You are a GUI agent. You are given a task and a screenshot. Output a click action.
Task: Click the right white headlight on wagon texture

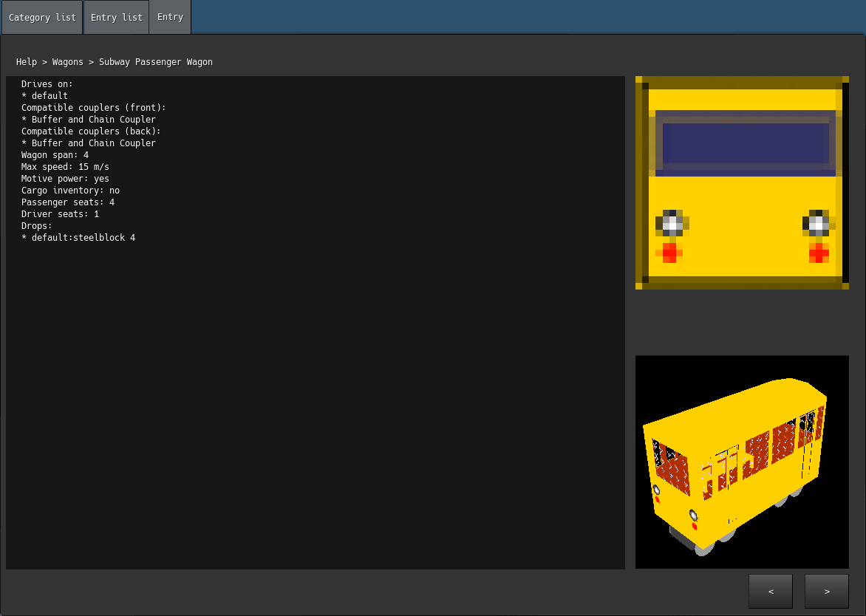[818, 223]
